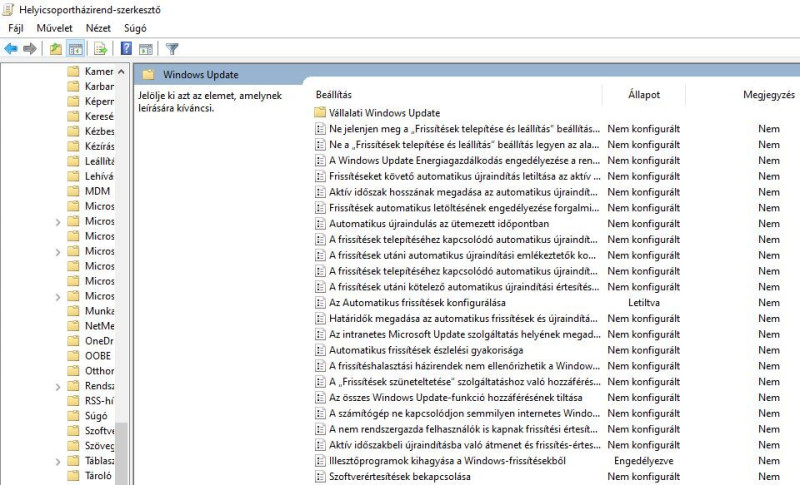Click the tree pane scroll up arrow
The width and height of the screenshot is (800, 485).
click(x=121, y=71)
